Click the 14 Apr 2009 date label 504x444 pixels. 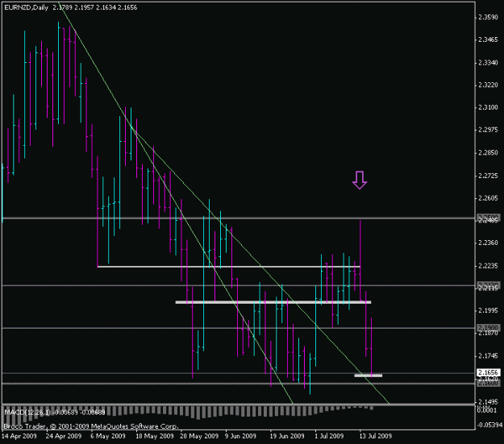pos(19,436)
